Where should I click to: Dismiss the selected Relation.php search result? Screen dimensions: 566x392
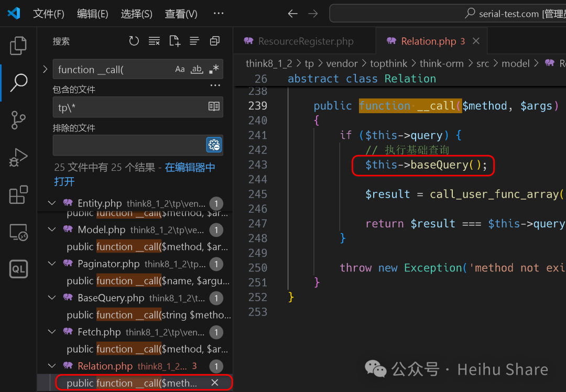coord(215,383)
